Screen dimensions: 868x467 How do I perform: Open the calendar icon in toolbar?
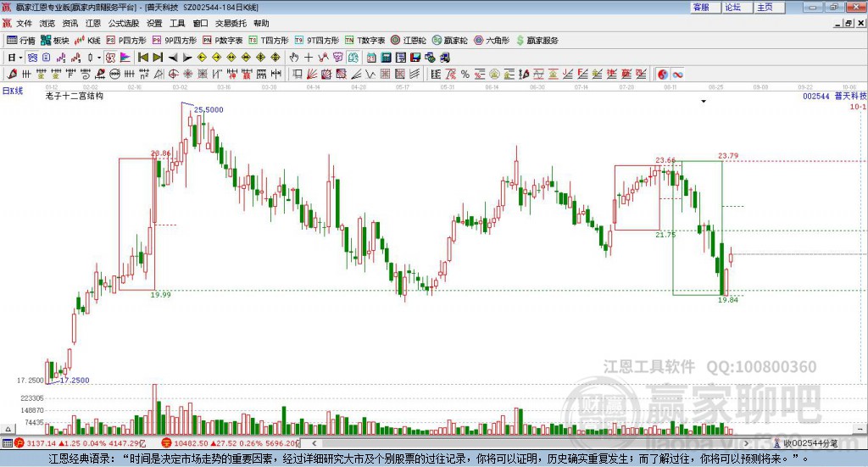click(x=371, y=58)
